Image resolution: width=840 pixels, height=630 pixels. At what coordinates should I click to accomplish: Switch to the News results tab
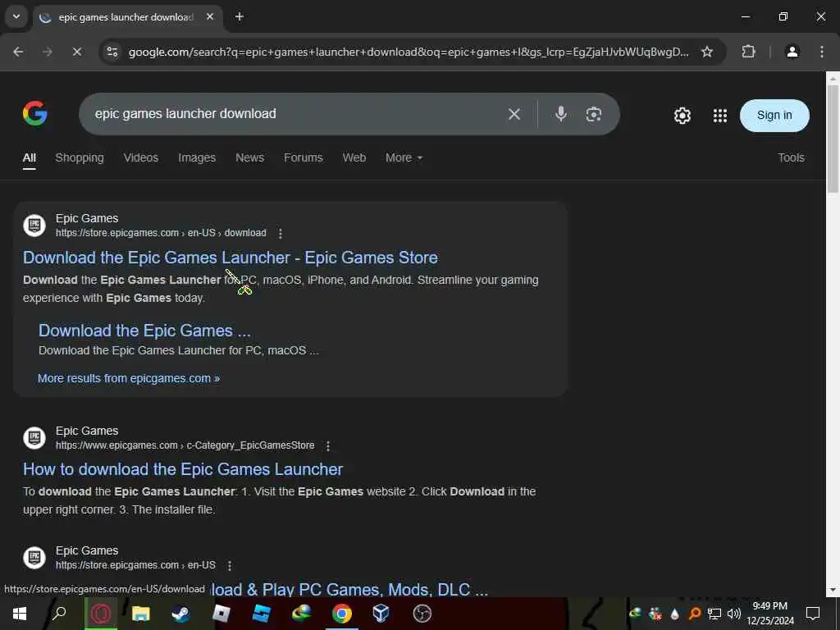tap(249, 158)
